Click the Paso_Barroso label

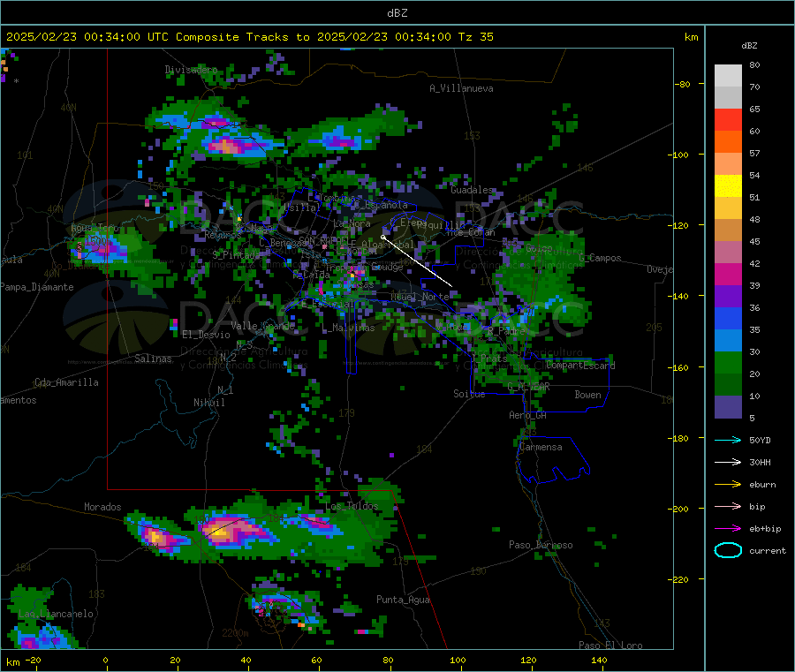point(541,545)
